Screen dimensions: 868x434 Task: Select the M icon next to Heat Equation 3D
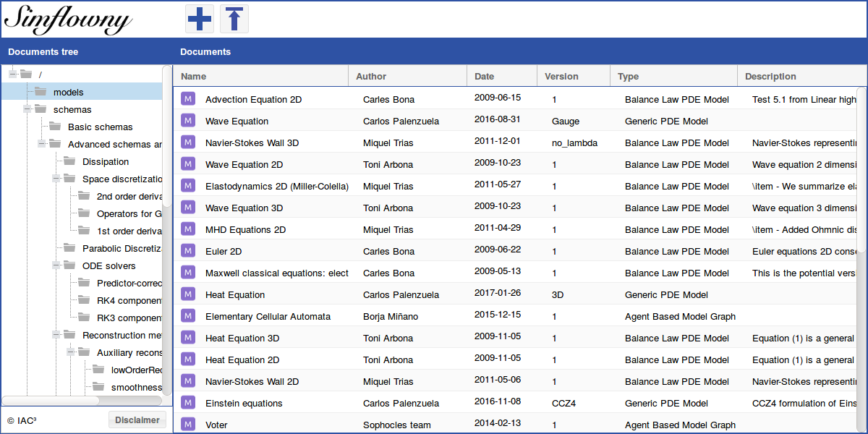(188, 338)
